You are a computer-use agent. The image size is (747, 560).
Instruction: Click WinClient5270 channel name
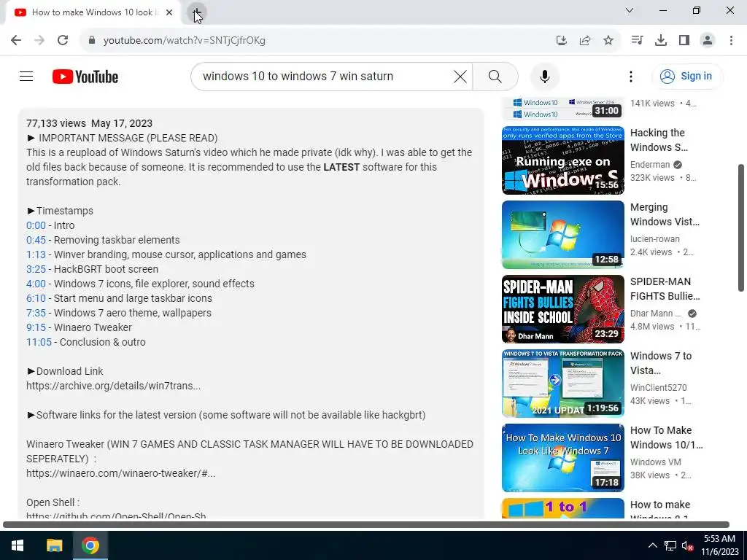pyautogui.click(x=659, y=388)
